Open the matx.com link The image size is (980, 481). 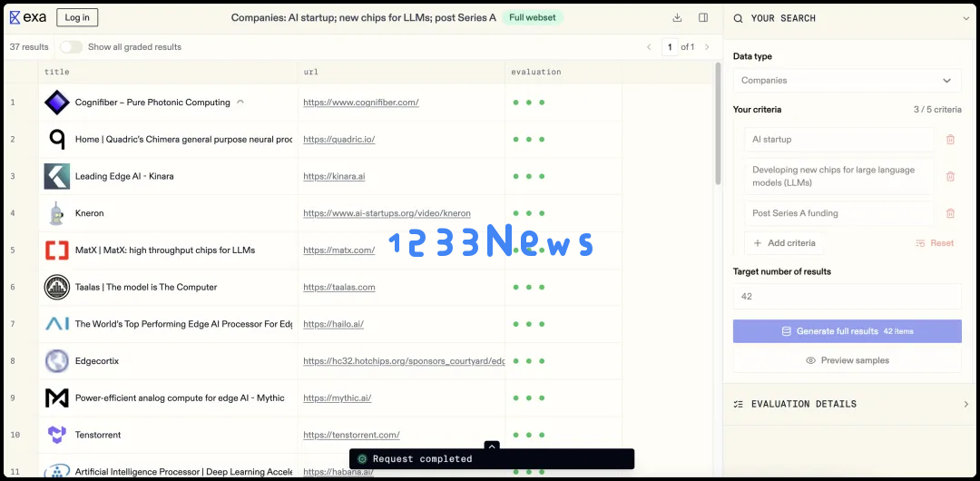point(338,250)
